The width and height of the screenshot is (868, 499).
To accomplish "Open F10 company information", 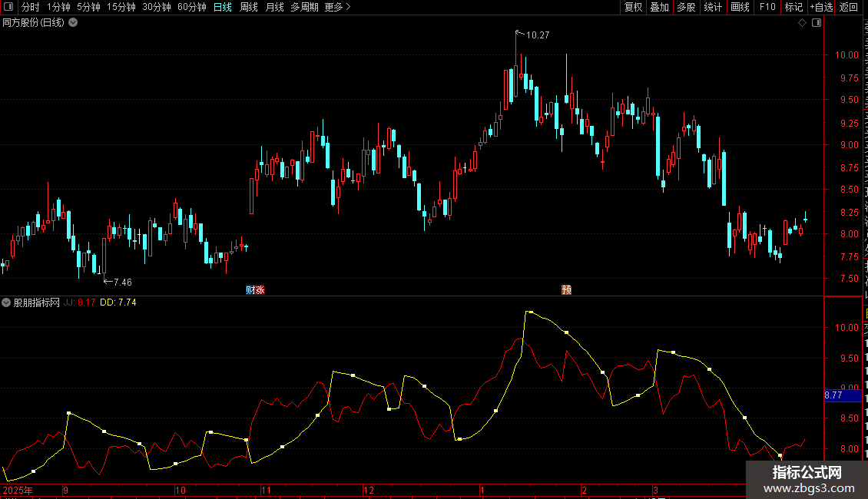I will pos(767,7).
